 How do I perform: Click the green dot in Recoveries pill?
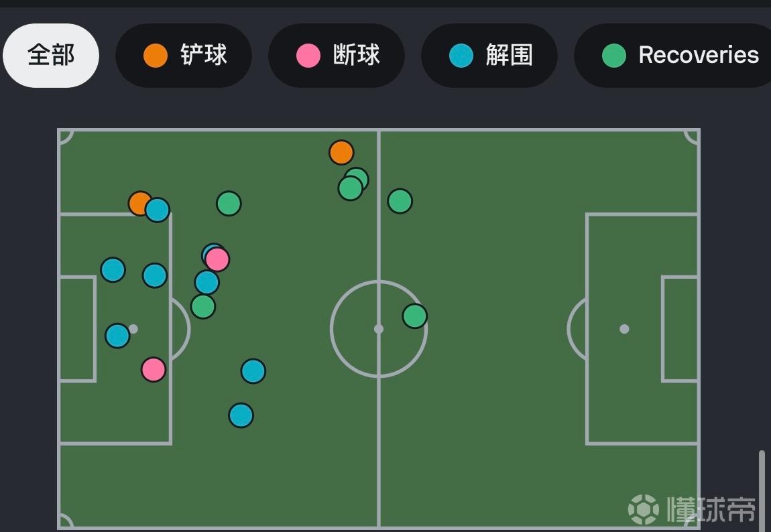click(613, 56)
